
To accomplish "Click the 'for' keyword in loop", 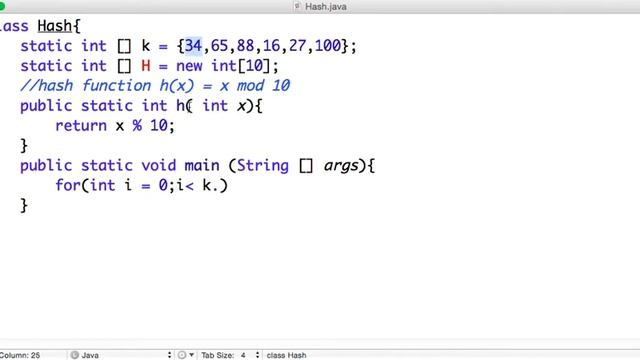I will 68,185.
